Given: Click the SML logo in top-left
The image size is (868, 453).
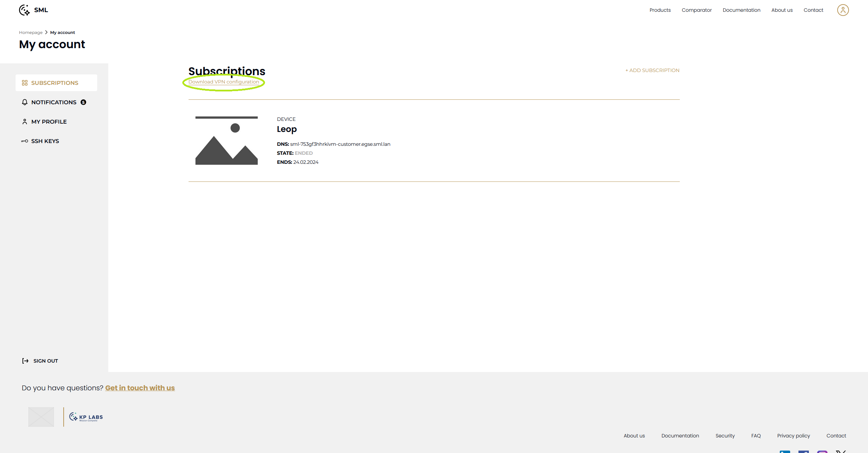Looking at the screenshot, I should 32,9.
